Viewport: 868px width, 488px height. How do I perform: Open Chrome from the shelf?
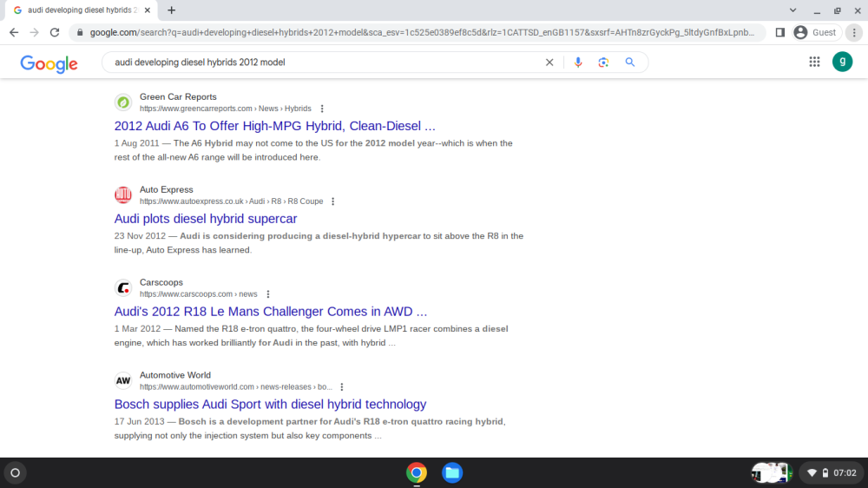tap(417, 473)
